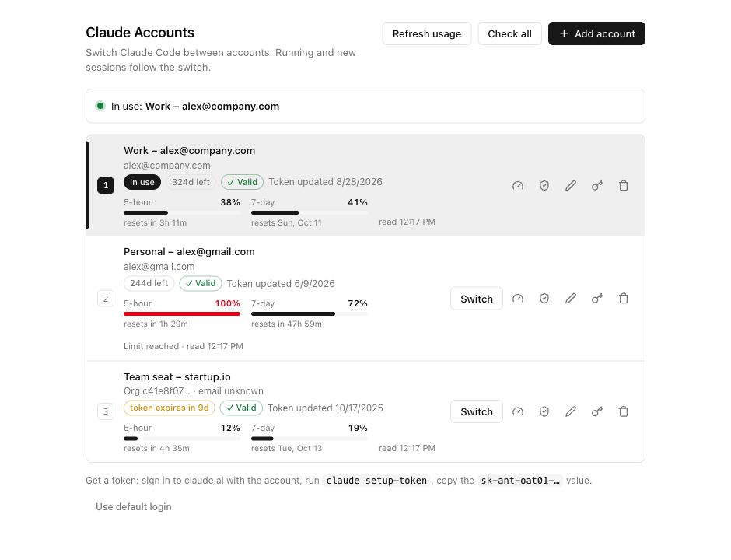Click 'resets Sun, Oct 11' text
This screenshot has width=731, height=560.
(x=286, y=223)
